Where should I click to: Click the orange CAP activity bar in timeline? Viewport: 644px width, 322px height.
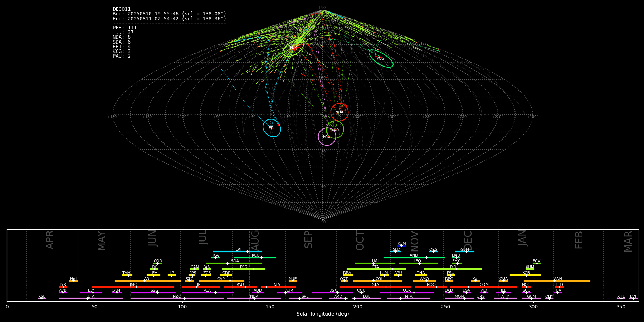point(222,281)
